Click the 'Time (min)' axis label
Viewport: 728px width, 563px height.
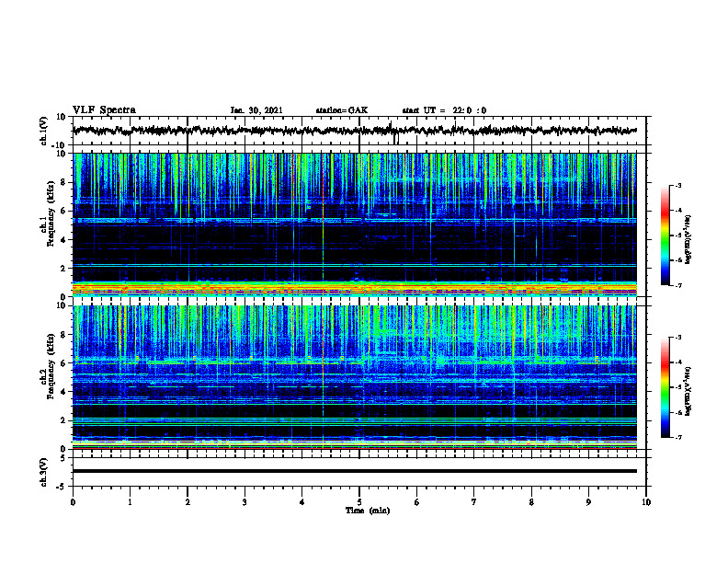coord(368,511)
